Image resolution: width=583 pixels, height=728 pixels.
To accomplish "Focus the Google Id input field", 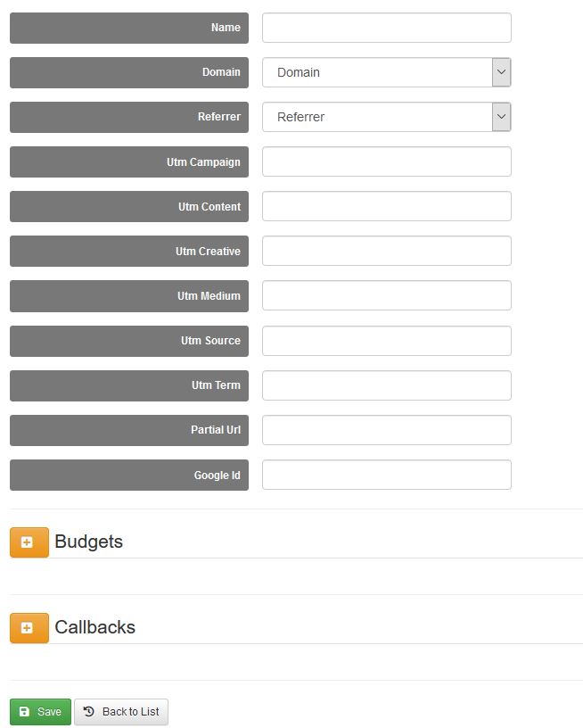I will tap(386, 476).
